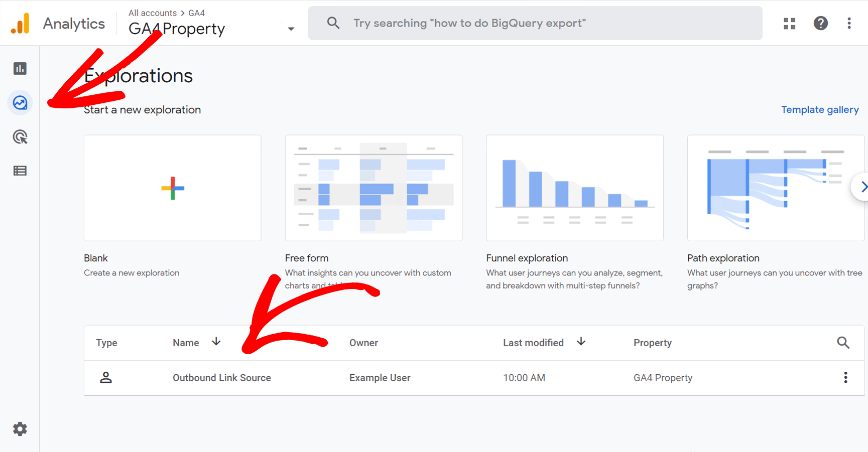Image resolution: width=868 pixels, height=452 pixels.
Task: Expand the GA4 Property account dropdown
Action: coord(291,29)
